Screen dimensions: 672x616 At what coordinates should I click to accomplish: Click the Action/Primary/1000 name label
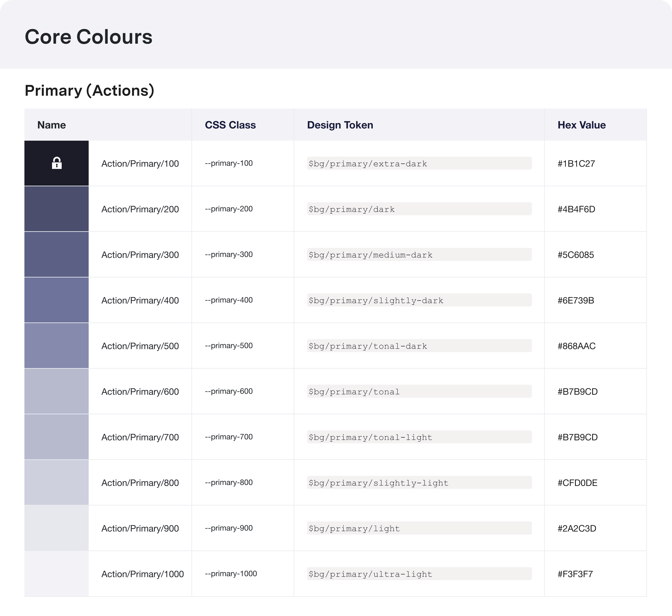coord(142,574)
